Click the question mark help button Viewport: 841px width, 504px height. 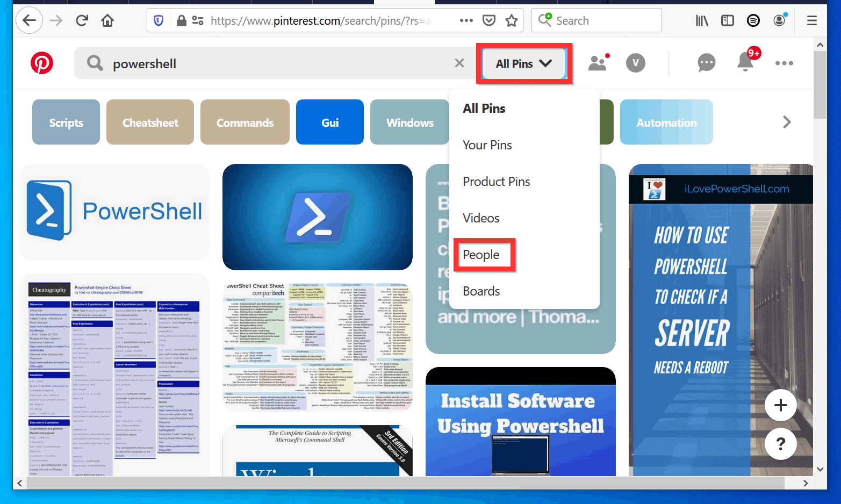[x=780, y=444]
